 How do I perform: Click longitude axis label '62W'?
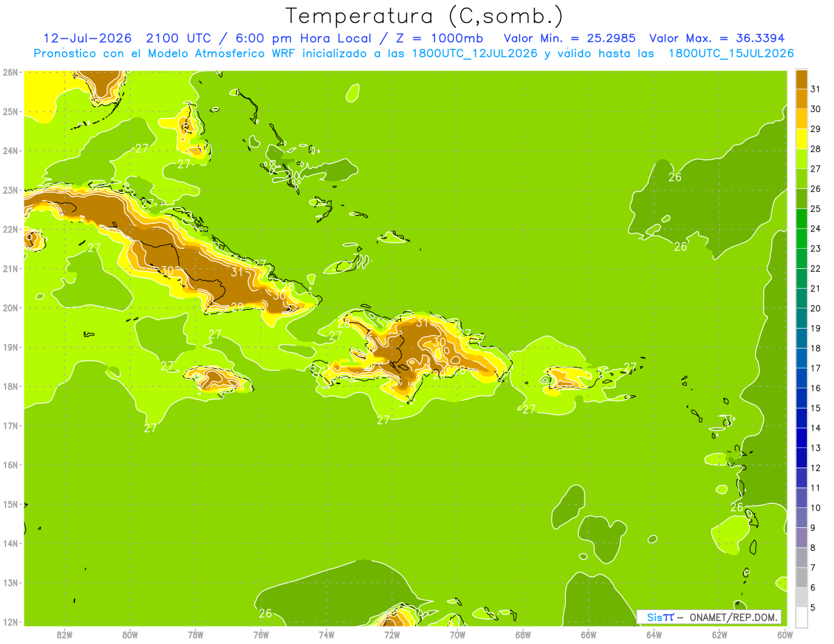pyautogui.click(x=719, y=634)
